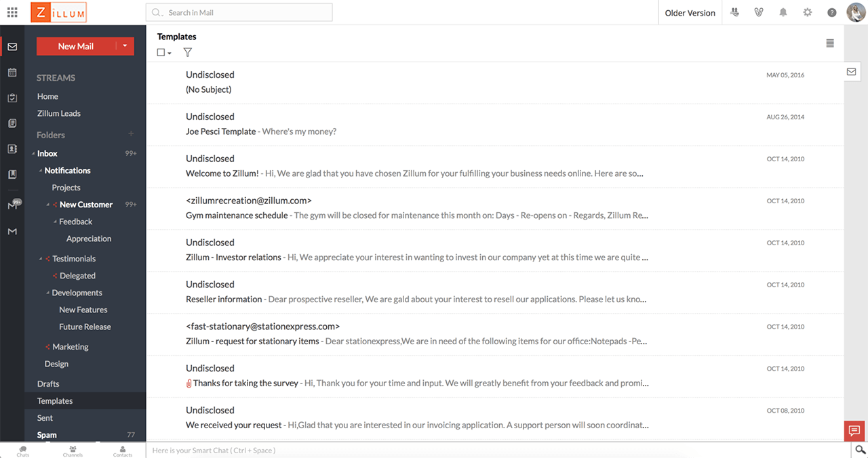
Task: Select the Design folder
Action: [56, 364]
